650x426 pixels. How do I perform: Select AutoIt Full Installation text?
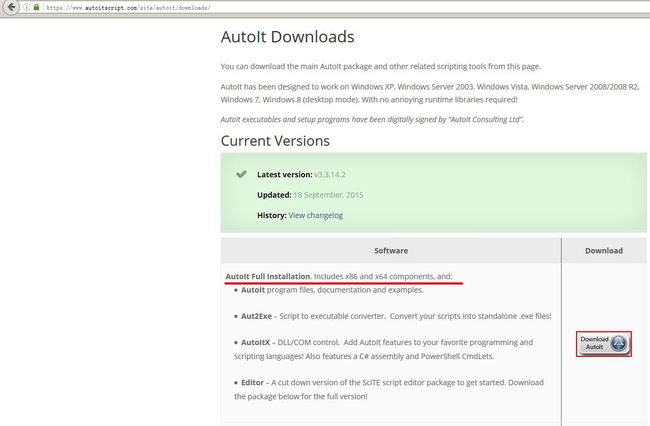click(268, 276)
